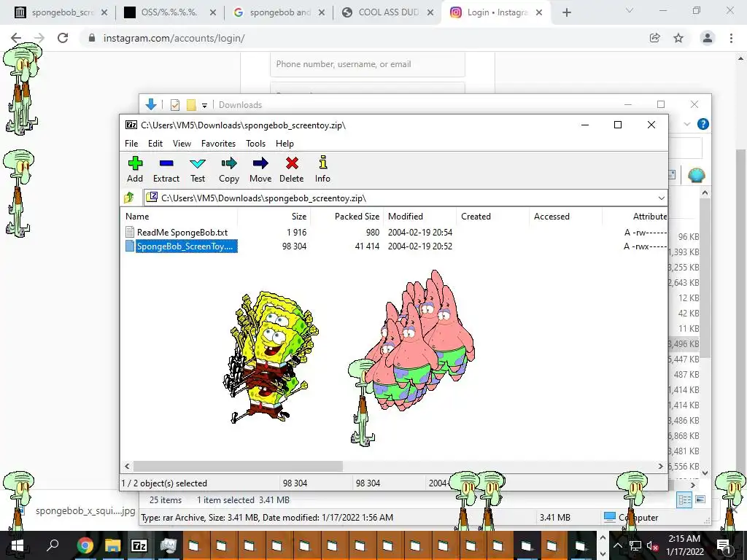Click the Move toolbar icon
Image resolution: width=747 pixels, height=560 pixels.
(x=260, y=169)
